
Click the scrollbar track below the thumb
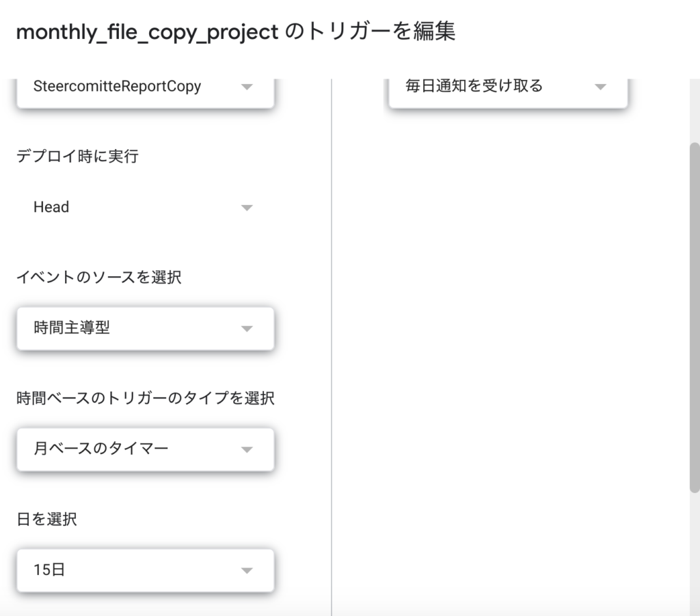pos(695,554)
